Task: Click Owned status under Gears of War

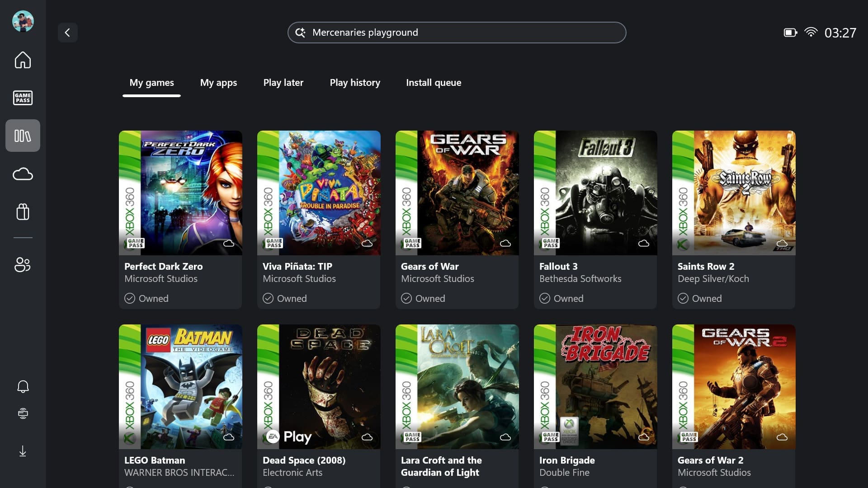Action: tap(423, 299)
